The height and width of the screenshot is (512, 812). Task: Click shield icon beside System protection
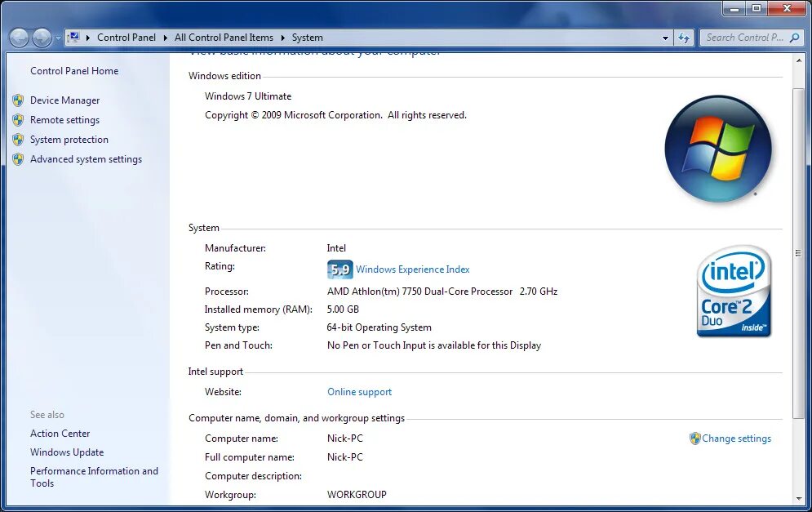tap(18, 140)
